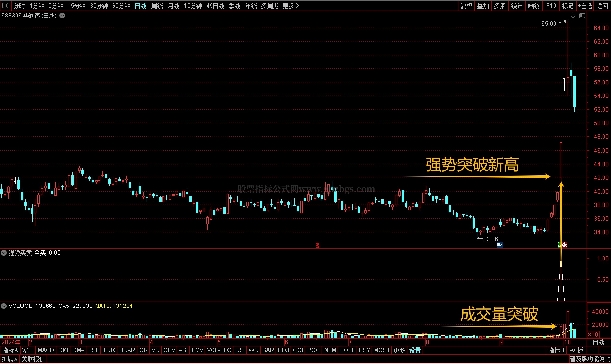Open 普及版功能说明 link
This screenshot has width=611, height=364.
(590, 360)
